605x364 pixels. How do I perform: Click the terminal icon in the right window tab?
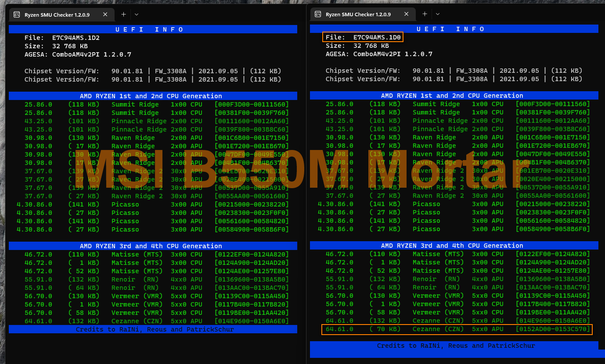(318, 14)
